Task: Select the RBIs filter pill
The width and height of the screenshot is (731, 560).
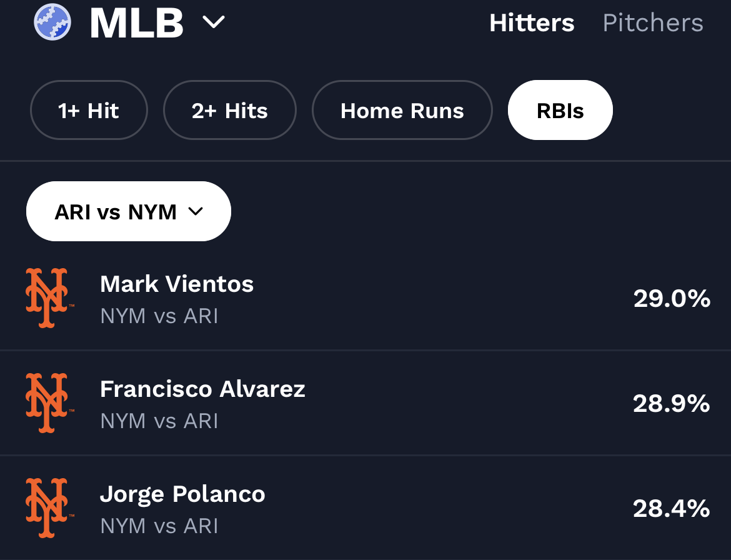Action: [560, 110]
